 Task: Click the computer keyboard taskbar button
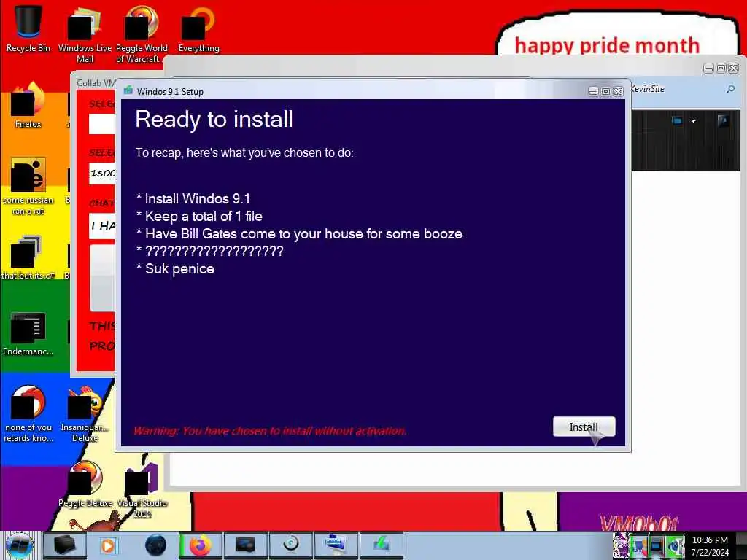[x=336, y=545]
